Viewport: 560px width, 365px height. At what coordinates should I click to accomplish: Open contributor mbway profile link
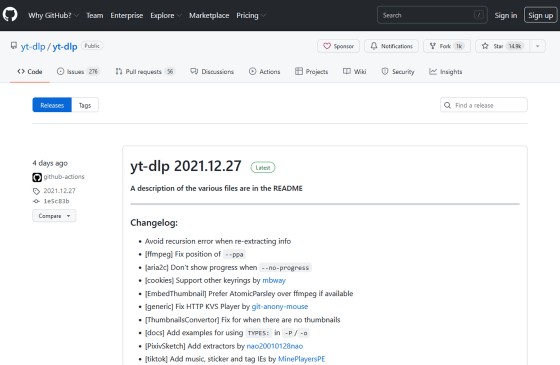click(x=274, y=280)
